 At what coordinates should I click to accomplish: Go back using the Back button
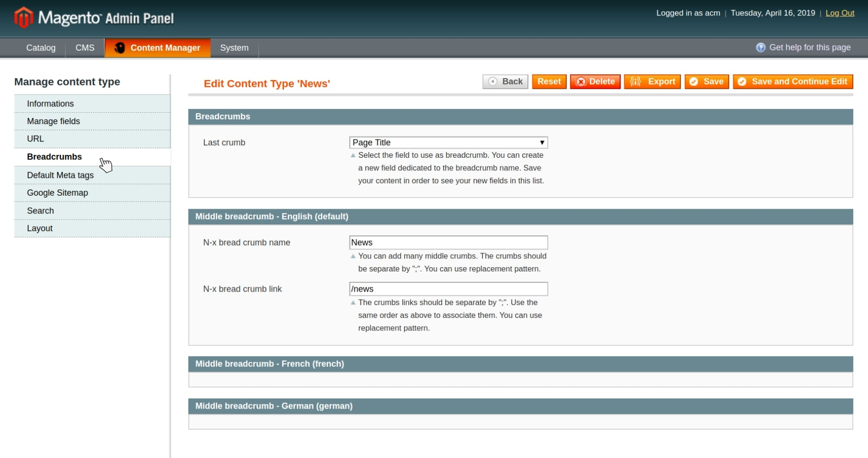[505, 82]
